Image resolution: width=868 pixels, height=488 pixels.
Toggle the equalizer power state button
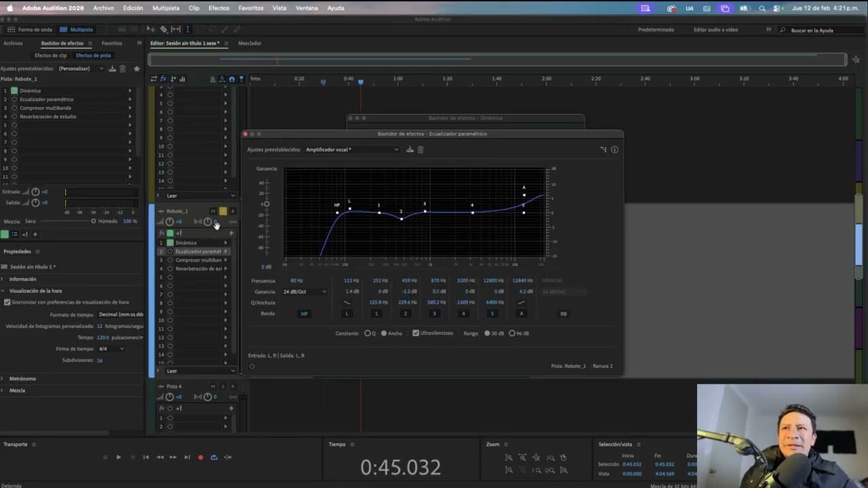(x=252, y=366)
